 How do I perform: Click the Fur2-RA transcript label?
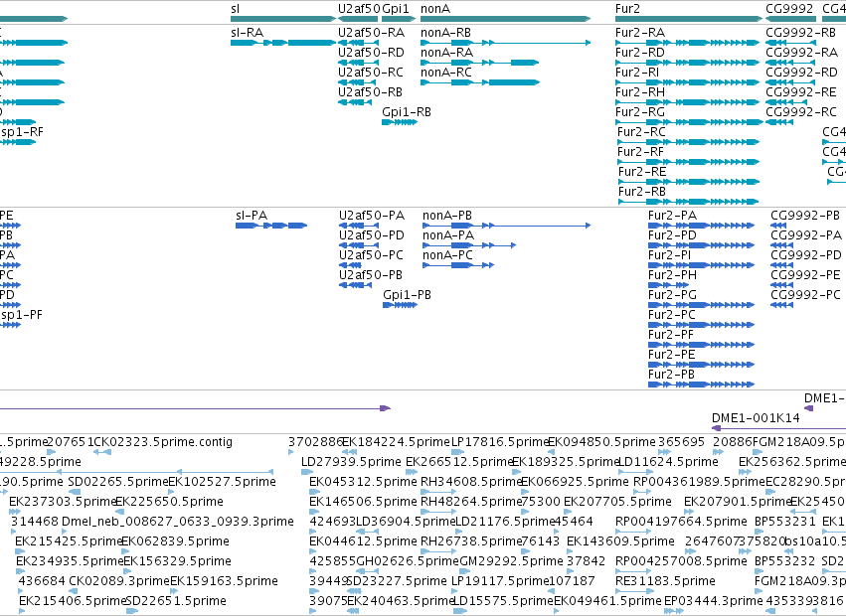pos(640,33)
